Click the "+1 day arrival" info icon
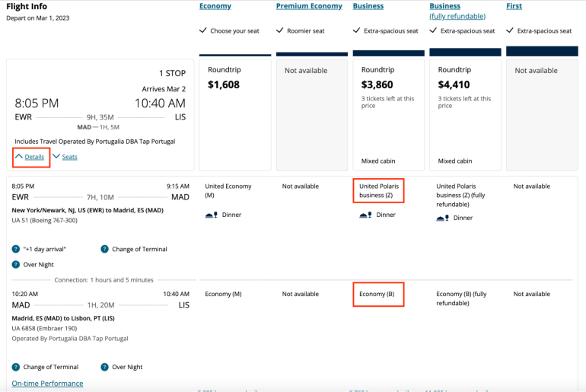This screenshot has height=392, width=586. (16, 249)
